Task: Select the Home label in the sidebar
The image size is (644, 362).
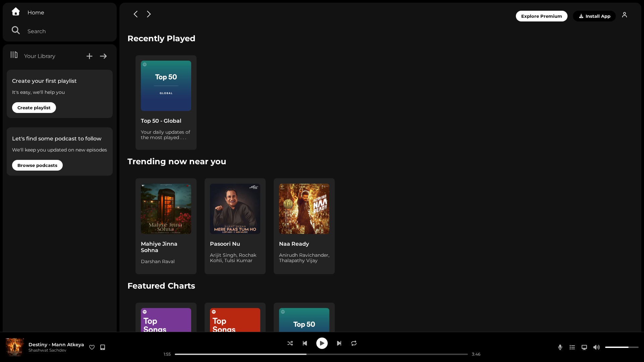Action: pos(36,12)
